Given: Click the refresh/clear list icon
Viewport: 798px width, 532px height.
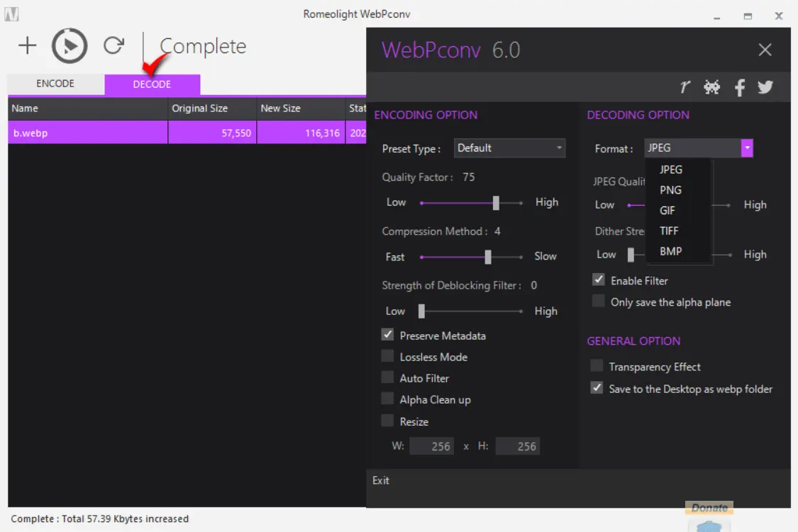Looking at the screenshot, I should pos(114,45).
